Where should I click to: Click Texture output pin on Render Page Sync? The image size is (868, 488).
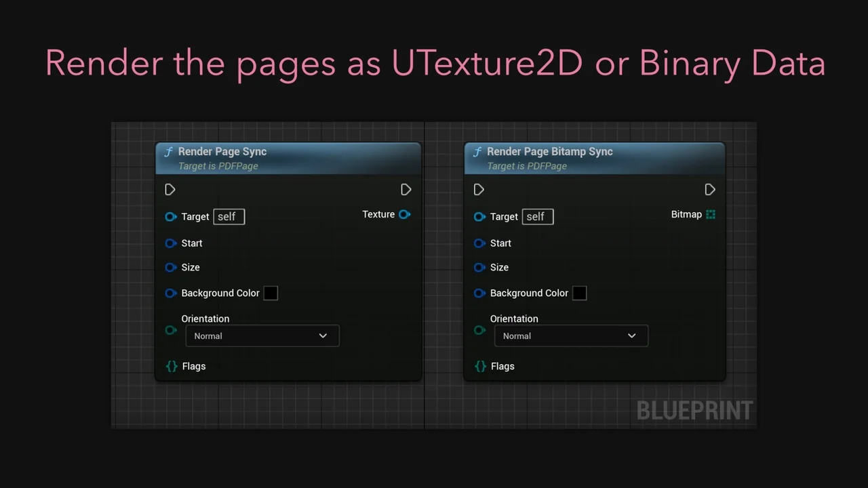[404, 214]
